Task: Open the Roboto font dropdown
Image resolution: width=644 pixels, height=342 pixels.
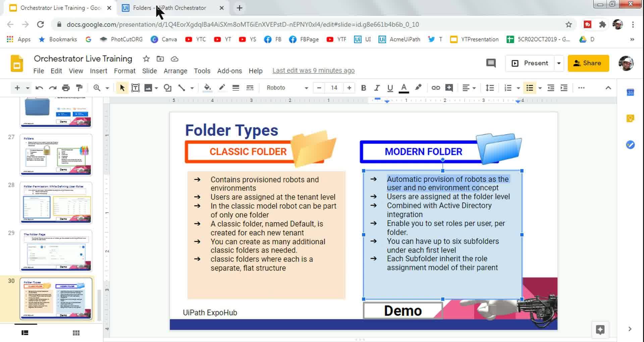Action: click(x=287, y=88)
